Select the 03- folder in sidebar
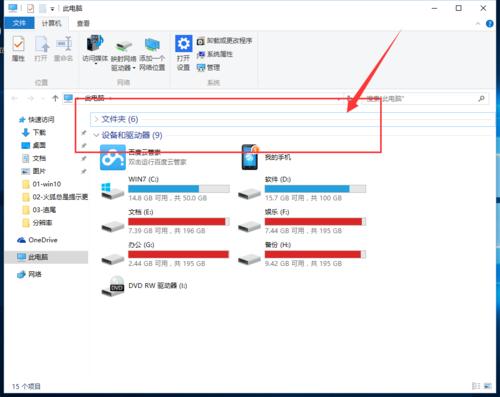 [x=39, y=210]
